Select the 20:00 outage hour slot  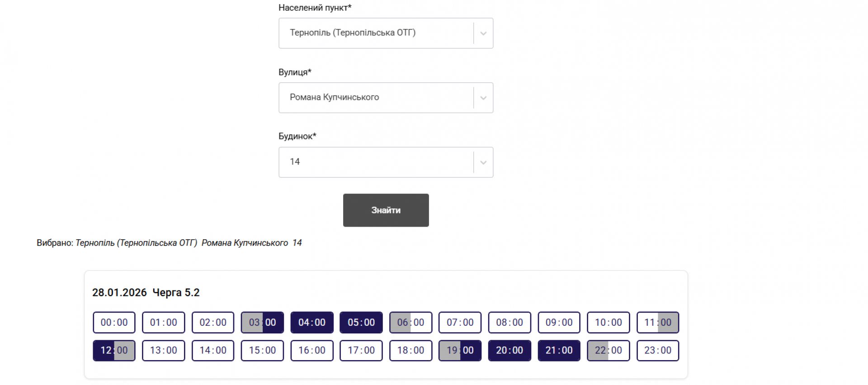(x=509, y=351)
